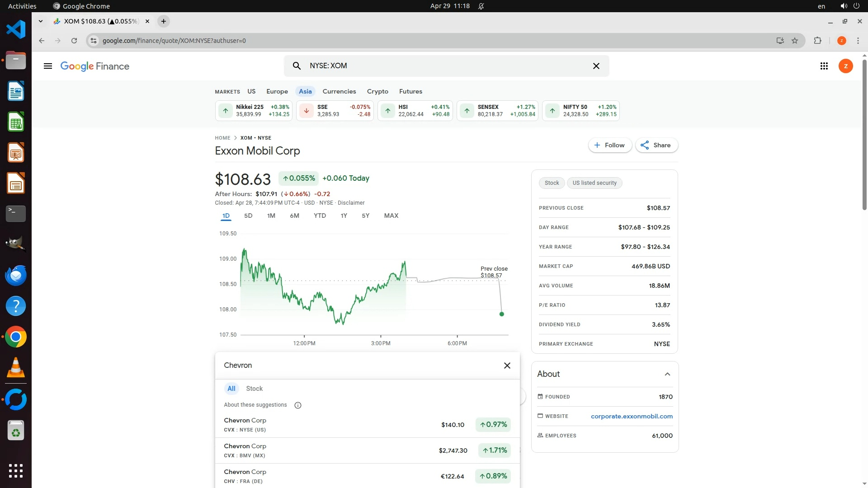
Task: Open the Chrome extensions puzzle icon
Action: click(x=817, y=41)
